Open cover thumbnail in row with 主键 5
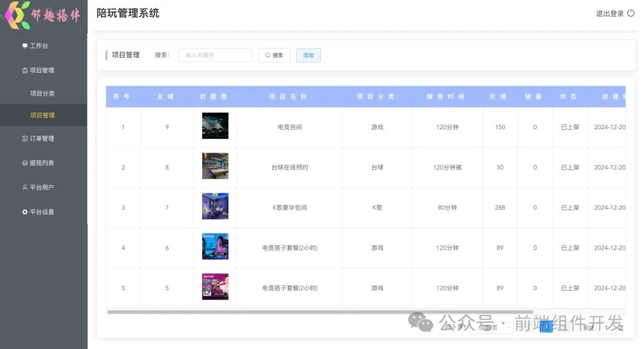644x349 pixels. (x=215, y=286)
